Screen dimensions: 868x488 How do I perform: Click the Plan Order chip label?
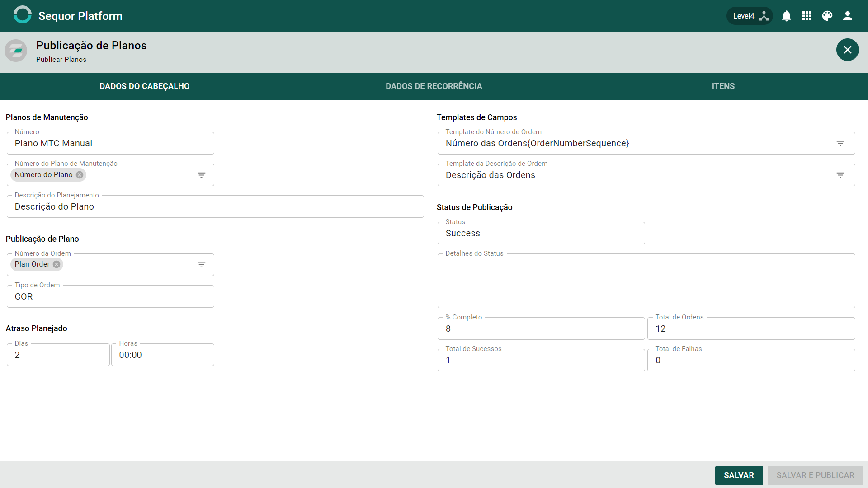(x=32, y=264)
